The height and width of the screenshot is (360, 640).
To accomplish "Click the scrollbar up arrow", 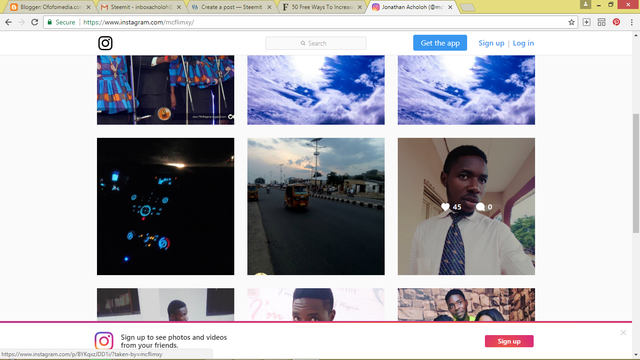I will (x=636, y=36).
